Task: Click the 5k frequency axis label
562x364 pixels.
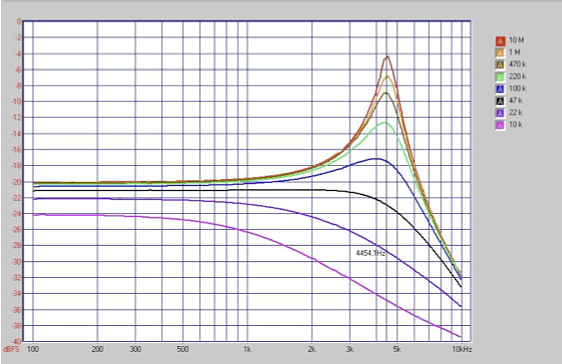Action: click(x=397, y=349)
